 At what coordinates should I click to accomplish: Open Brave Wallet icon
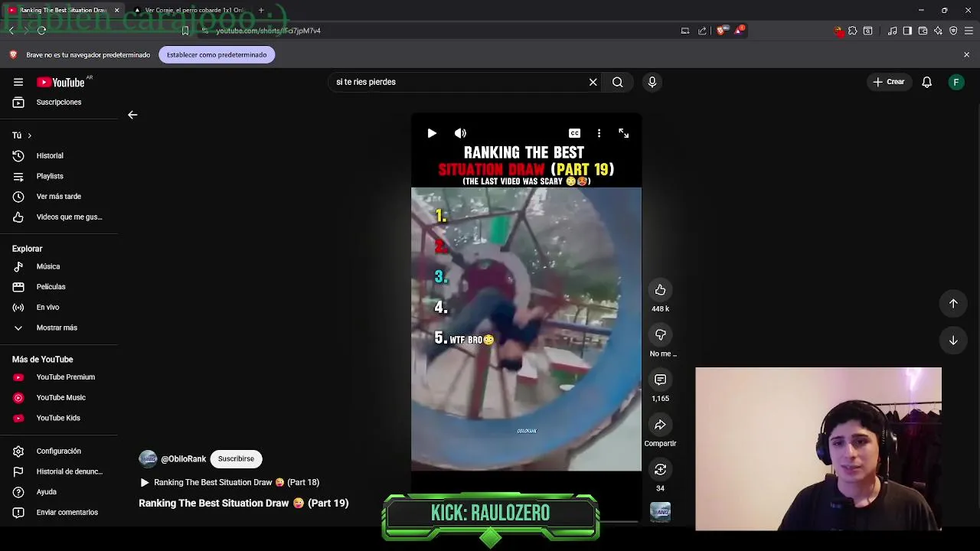(923, 31)
